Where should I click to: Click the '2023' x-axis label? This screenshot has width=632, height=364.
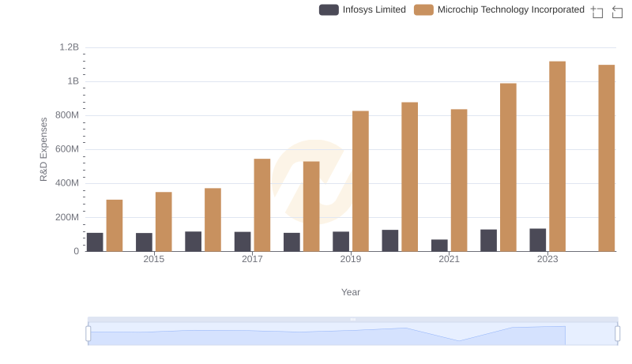pyautogui.click(x=547, y=259)
